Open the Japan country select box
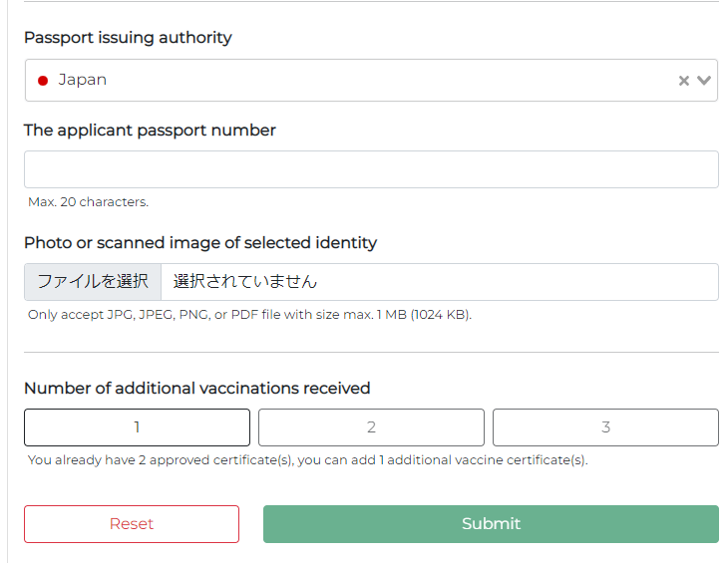The width and height of the screenshot is (728, 563). point(371,81)
